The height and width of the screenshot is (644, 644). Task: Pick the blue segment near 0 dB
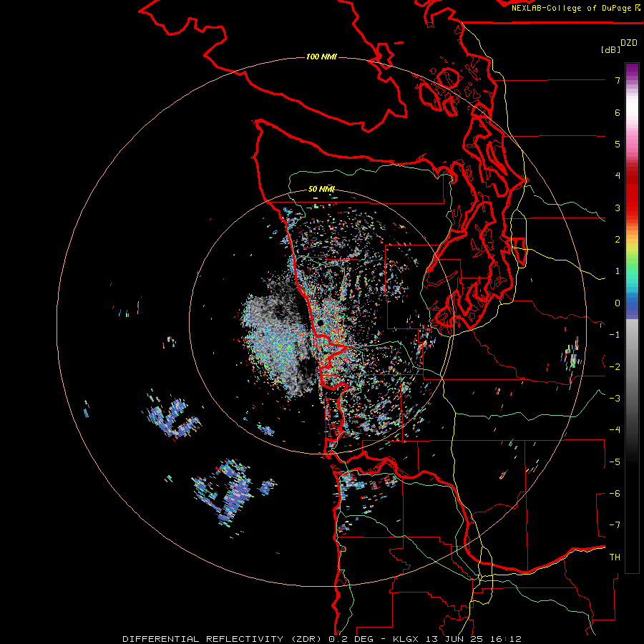(632, 303)
